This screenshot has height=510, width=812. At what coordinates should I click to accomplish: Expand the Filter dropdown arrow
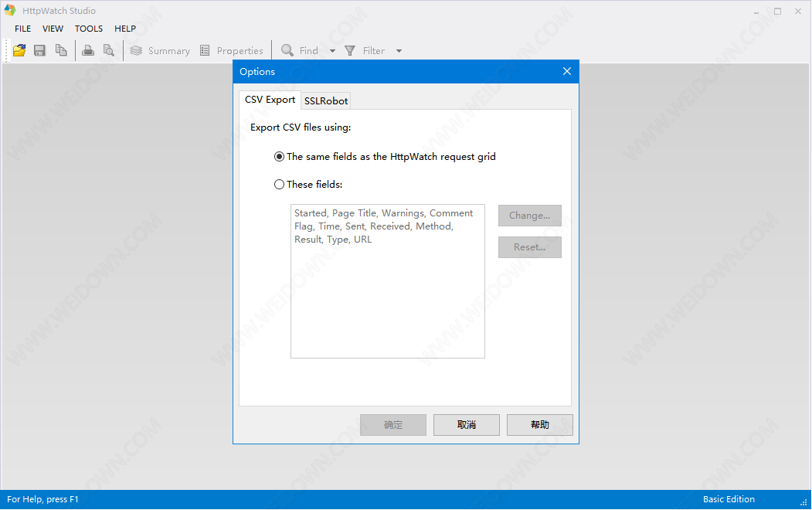point(399,51)
